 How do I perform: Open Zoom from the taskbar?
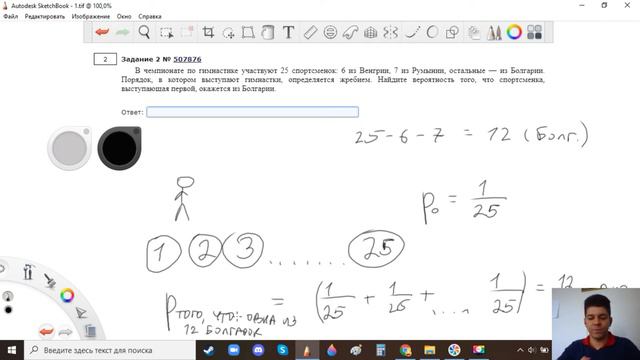point(233,350)
